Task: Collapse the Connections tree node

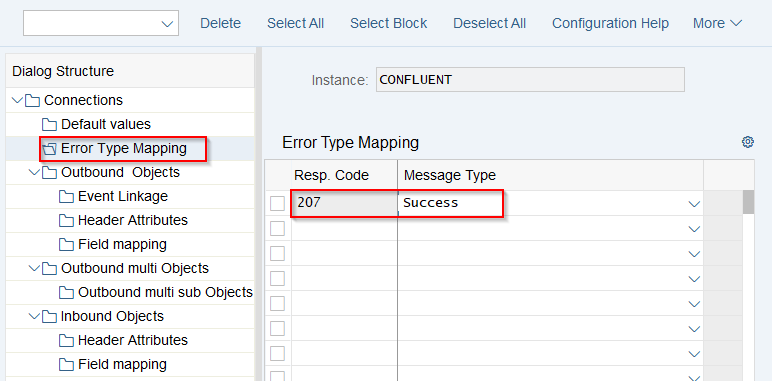Action: (17, 100)
